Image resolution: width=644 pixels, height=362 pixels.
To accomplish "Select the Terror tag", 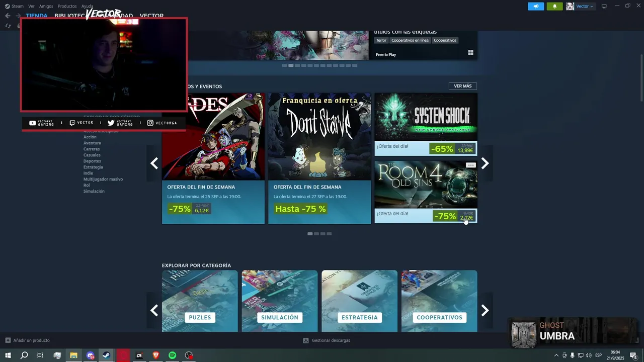I will [381, 40].
